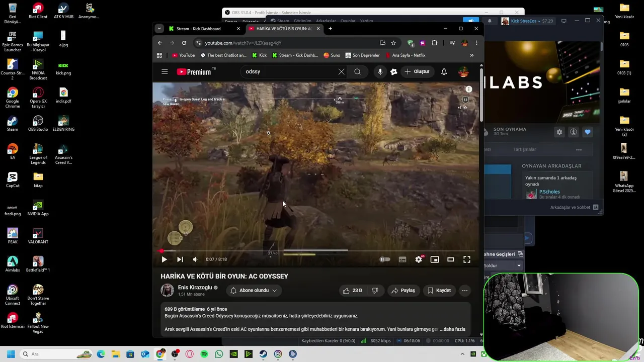Open Spotify from the taskbar
The height and width of the screenshot is (362, 644).
(204, 354)
